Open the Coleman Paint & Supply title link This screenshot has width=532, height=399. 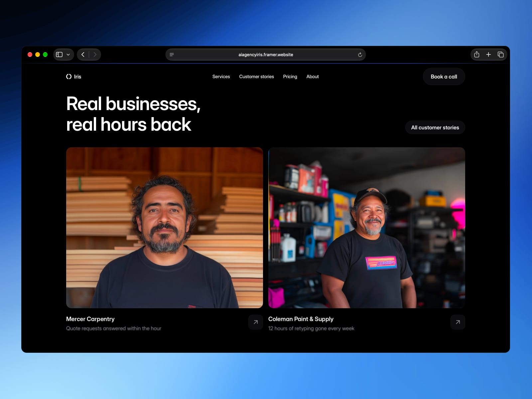pos(301,319)
